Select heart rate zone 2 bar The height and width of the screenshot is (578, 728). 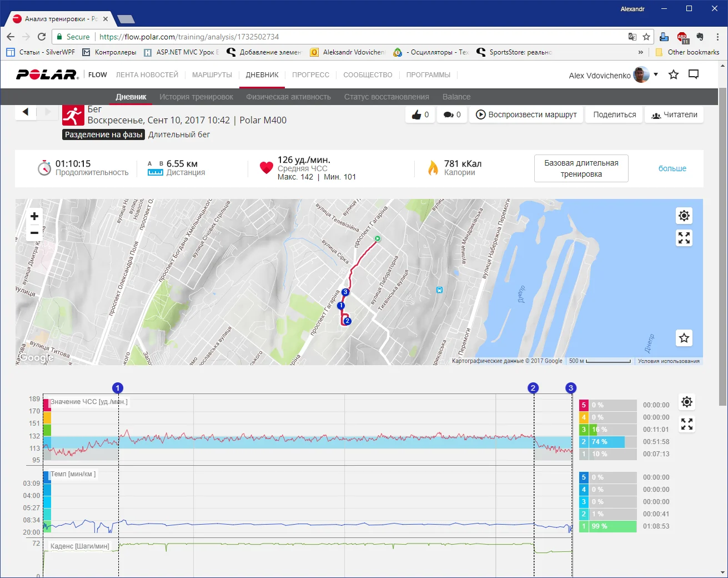607,442
